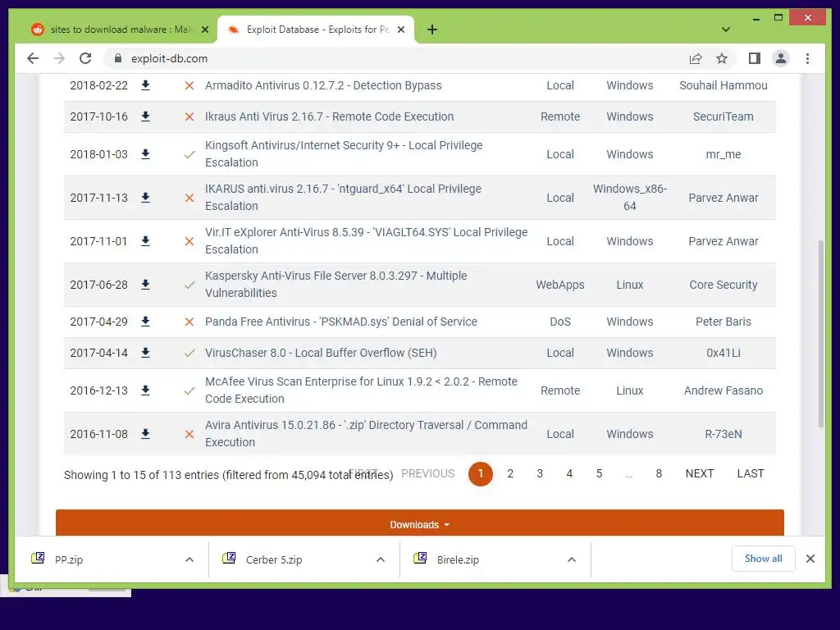Open the Chrome profile menu
Viewport: 840px width, 630px height.
[781, 58]
